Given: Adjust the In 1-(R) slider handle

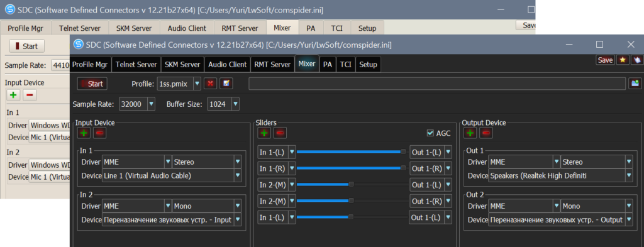Looking at the screenshot, I should [x=403, y=168].
